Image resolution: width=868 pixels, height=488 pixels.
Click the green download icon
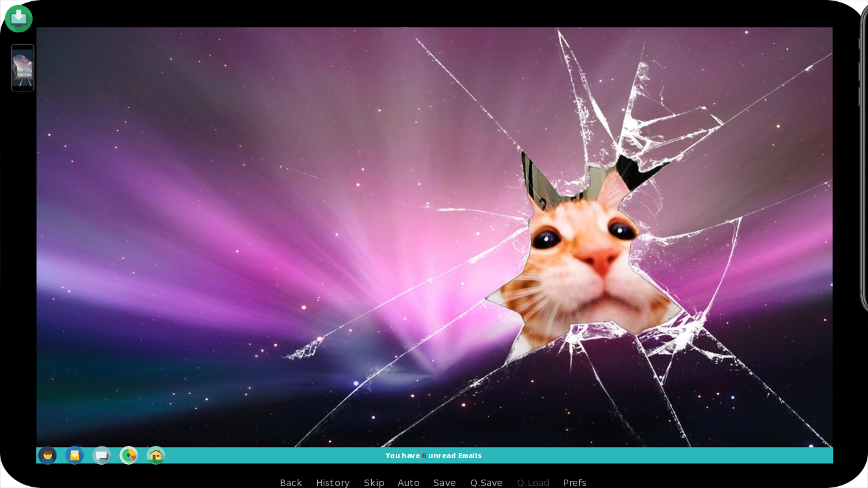point(19,18)
